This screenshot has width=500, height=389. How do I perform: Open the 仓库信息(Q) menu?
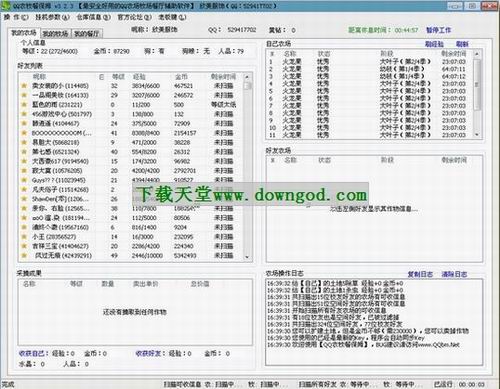[x=94, y=17]
